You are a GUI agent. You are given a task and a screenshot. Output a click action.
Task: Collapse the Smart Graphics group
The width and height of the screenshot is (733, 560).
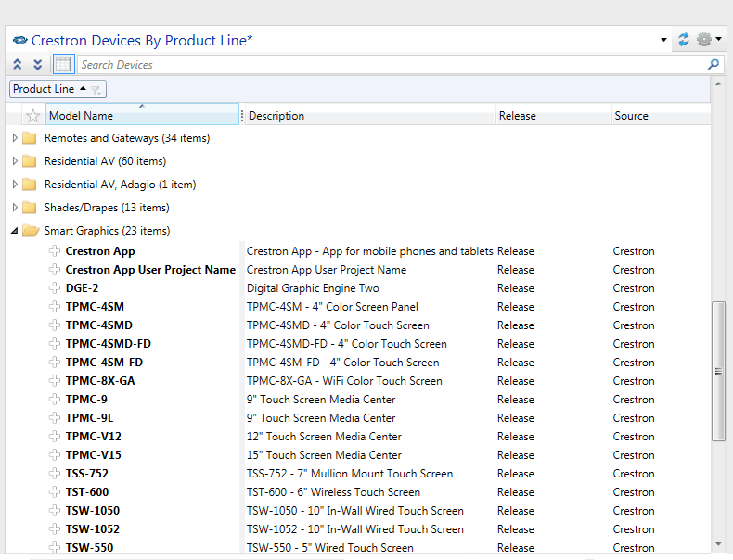[15, 230]
